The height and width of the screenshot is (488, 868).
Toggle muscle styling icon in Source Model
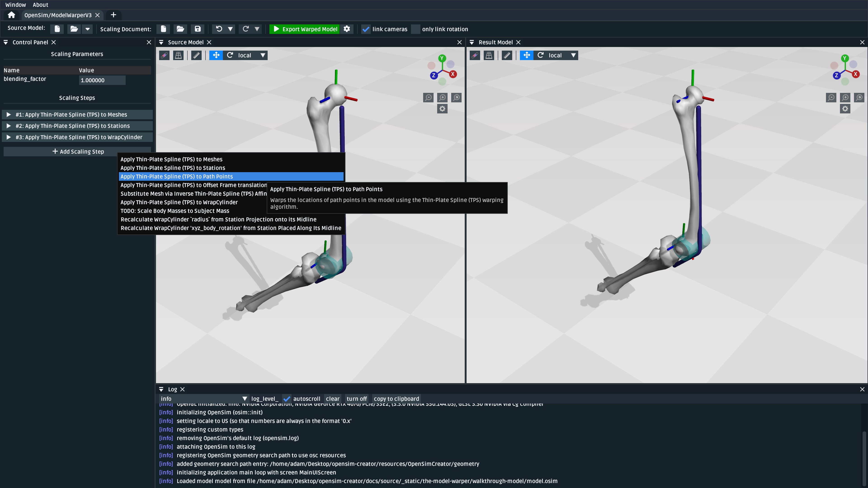point(164,55)
